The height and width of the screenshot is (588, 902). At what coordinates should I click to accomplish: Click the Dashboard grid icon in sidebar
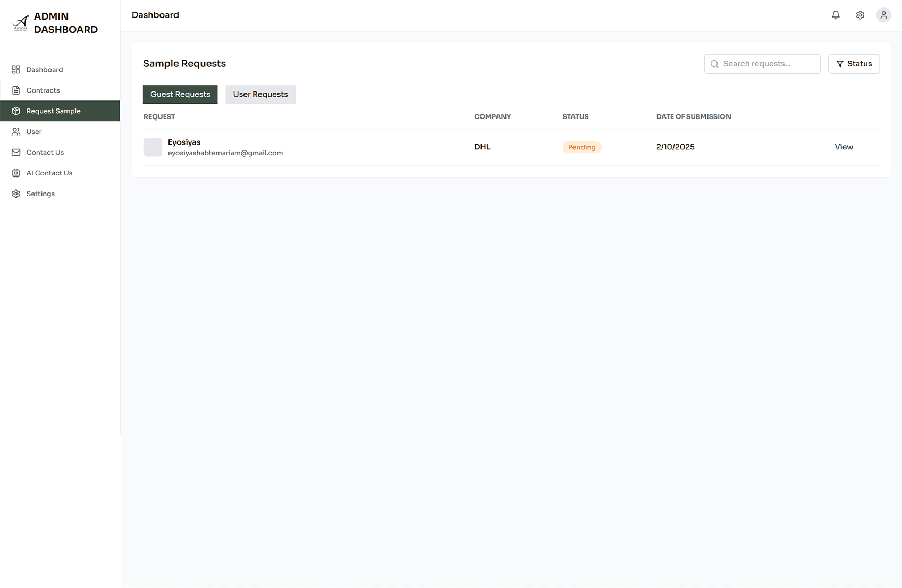pos(16,70)
